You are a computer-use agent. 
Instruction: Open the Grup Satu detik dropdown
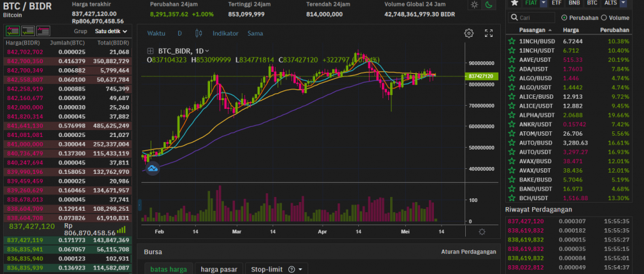[x=111, y=31]
